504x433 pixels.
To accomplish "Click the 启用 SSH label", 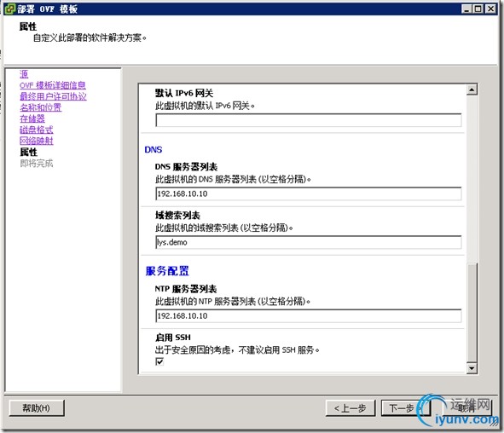I will pos(173,338).
